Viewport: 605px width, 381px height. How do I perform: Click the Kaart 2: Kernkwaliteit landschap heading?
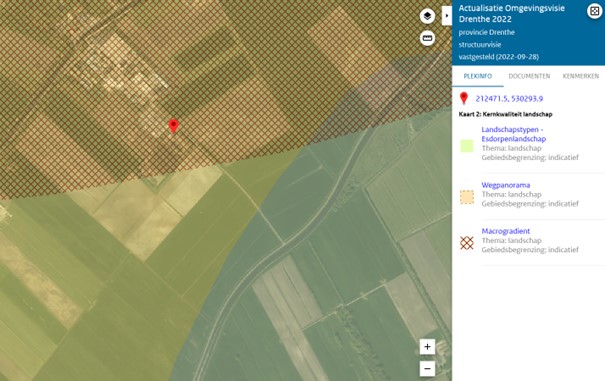[505, 114]
